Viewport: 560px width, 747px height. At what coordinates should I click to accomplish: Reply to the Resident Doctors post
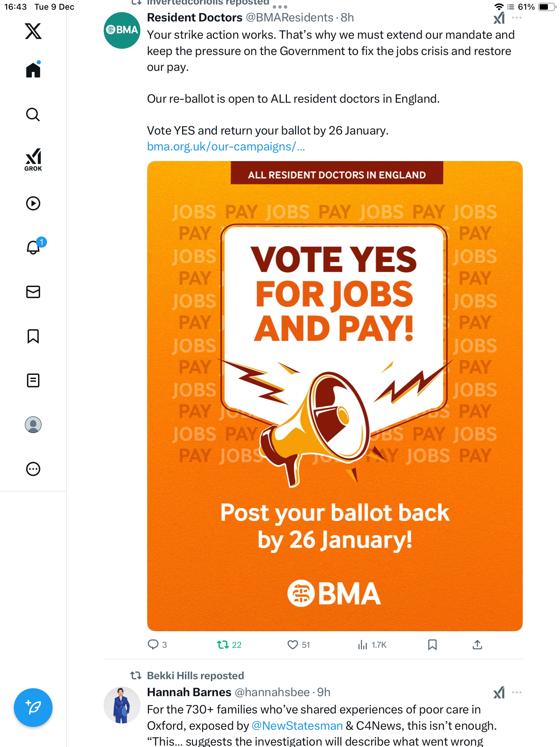click(x=153, y=645)
